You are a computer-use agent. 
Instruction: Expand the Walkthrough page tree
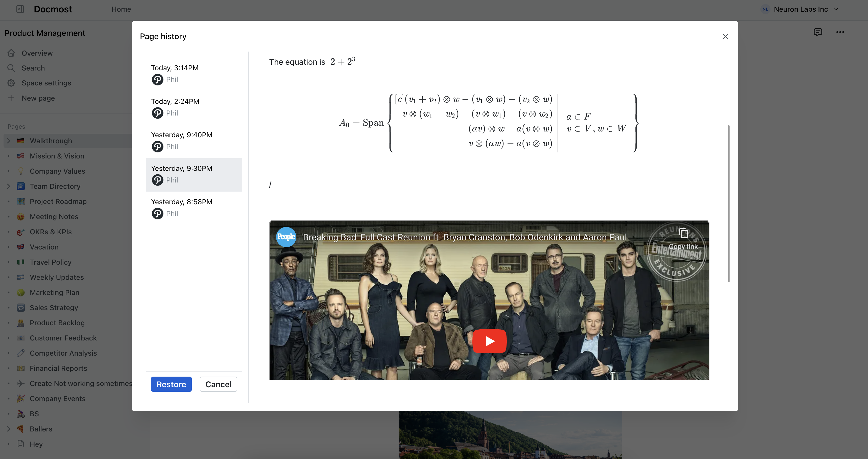pyautogui.click(x=9, y=141)
